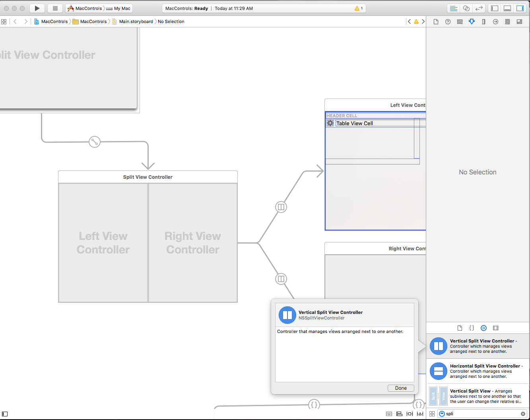Select the Code Snippet library tab
Image resolution: width=530 pixels, height=420 pixels.
point(472,328)
